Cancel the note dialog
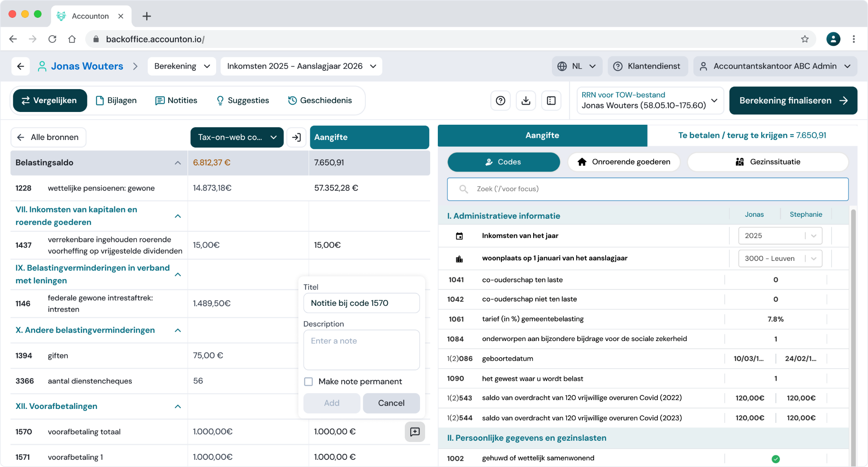This screenshot has width=868, height=467. point(391,403)
